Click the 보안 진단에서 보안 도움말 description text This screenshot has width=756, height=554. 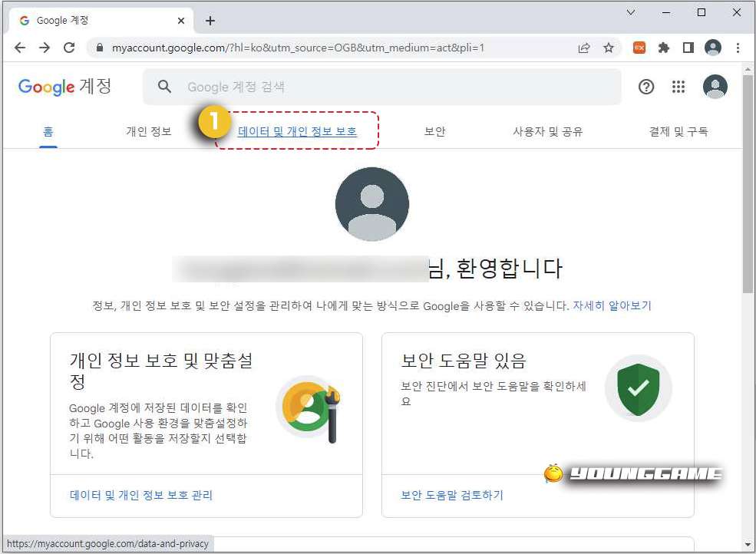pos(494,394)
